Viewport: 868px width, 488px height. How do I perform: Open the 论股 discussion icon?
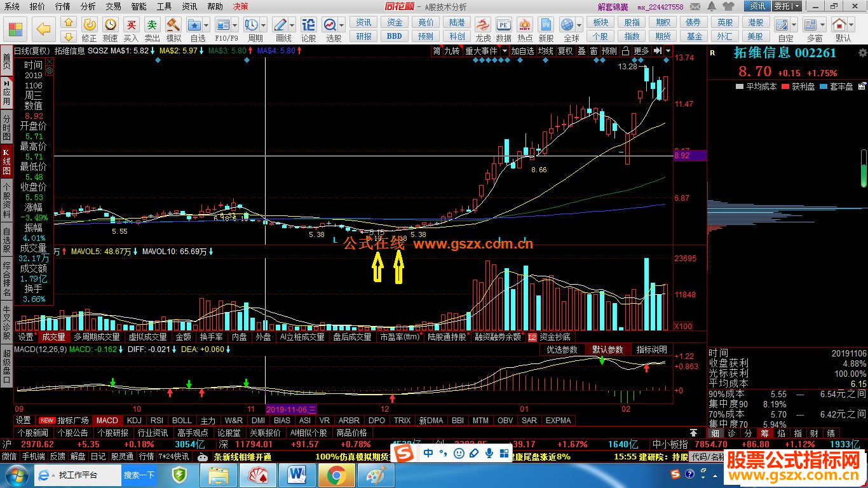308,25
